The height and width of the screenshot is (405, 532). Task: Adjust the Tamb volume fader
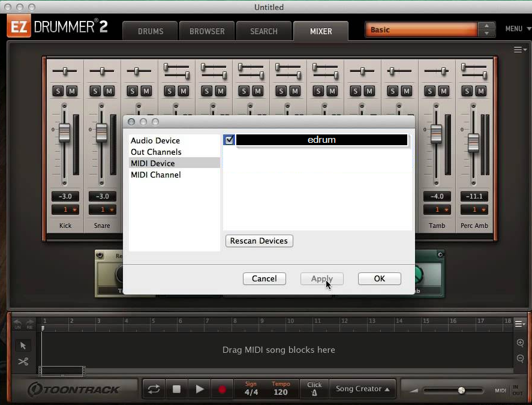click(x=436, y=134)
